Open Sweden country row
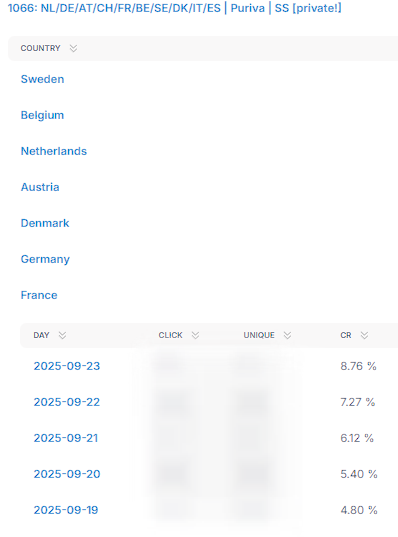 coord(42,79)
